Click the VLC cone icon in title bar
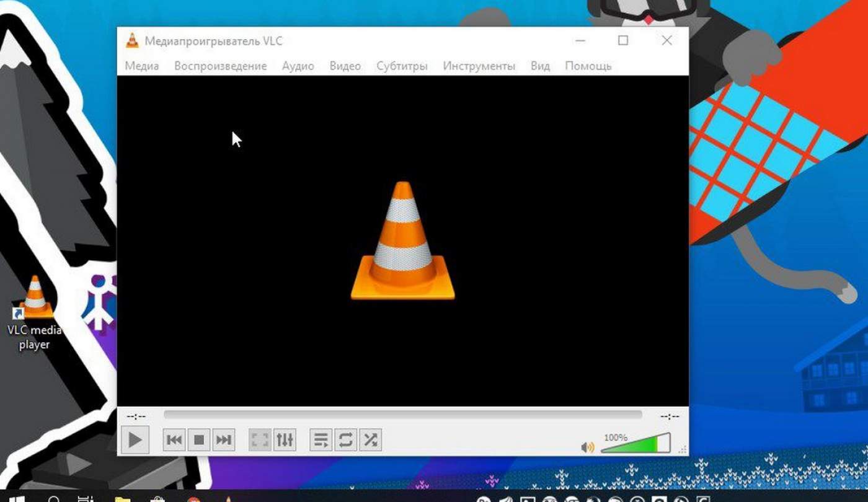Image resolution: width=868 pixels, height=502 pixels. pos(132,41)
